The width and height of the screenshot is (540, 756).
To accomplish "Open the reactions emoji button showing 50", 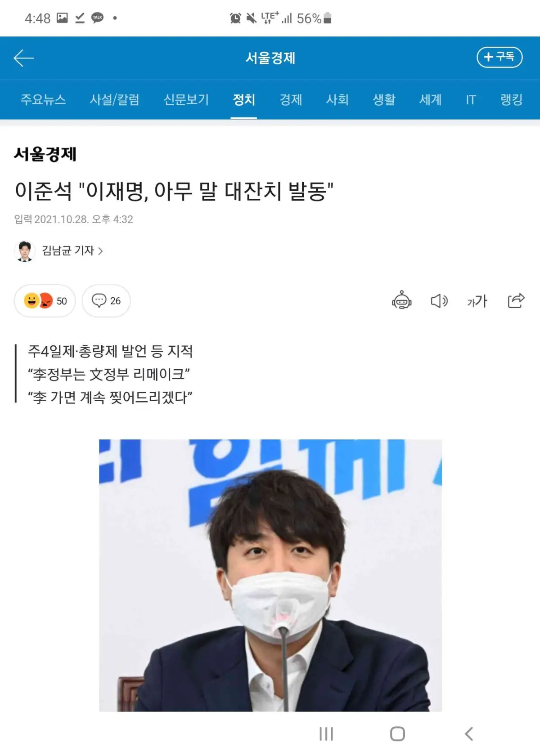I will (x=45, y=301).
